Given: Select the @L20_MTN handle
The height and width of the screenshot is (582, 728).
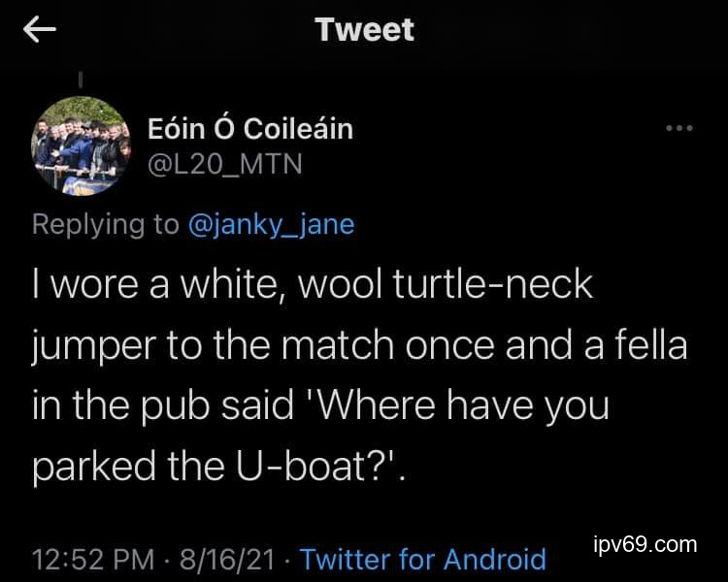Looking at the screenshot, I should 224,165.
